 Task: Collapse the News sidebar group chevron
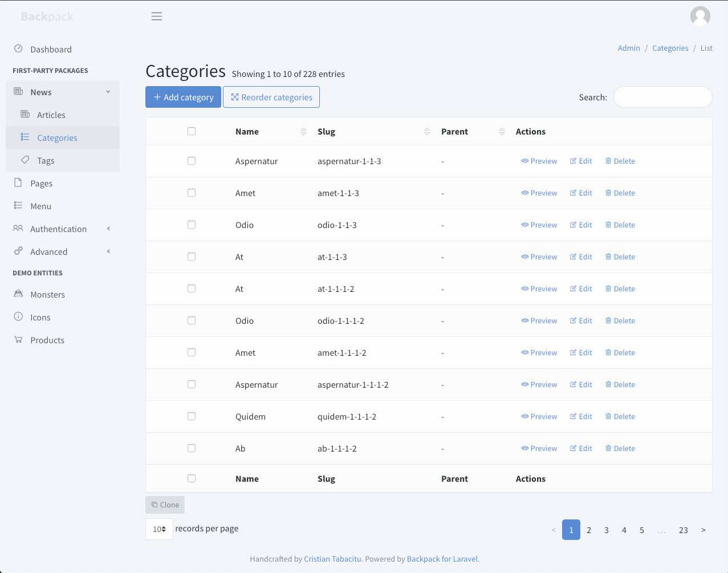[x=108, y=92]
